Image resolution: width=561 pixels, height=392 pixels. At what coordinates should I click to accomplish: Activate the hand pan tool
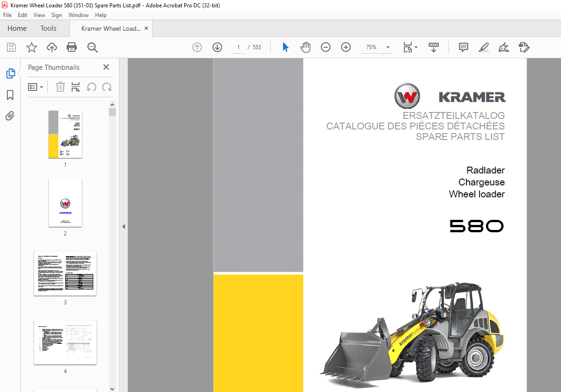click(x=306, y=47)
